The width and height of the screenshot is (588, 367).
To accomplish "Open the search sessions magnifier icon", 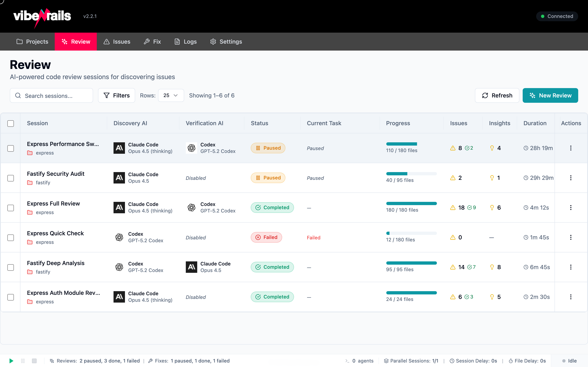I will tap(18, 95).
